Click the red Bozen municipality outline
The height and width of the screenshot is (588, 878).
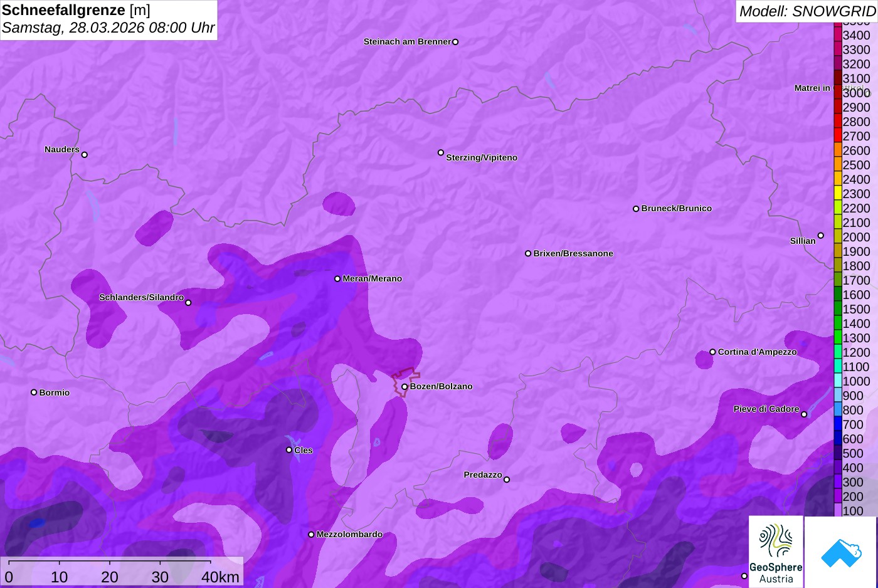coord(406,381)
